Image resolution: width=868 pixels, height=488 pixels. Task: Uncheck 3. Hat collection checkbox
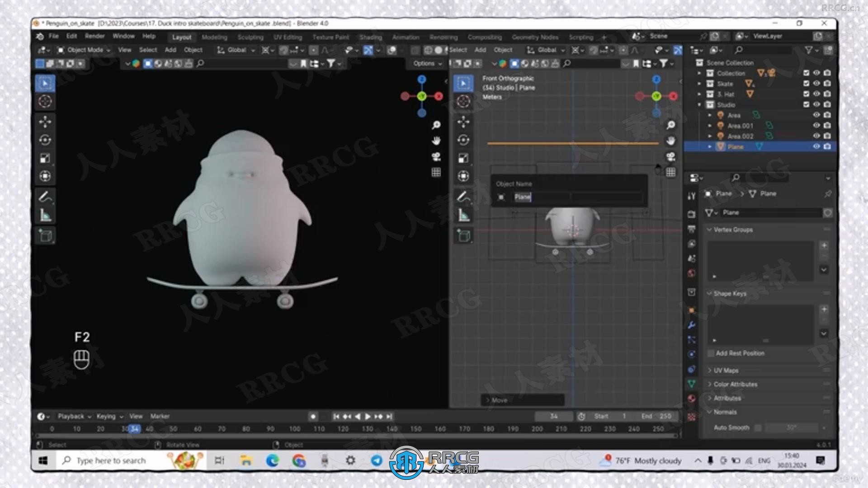tap(806, 94)
